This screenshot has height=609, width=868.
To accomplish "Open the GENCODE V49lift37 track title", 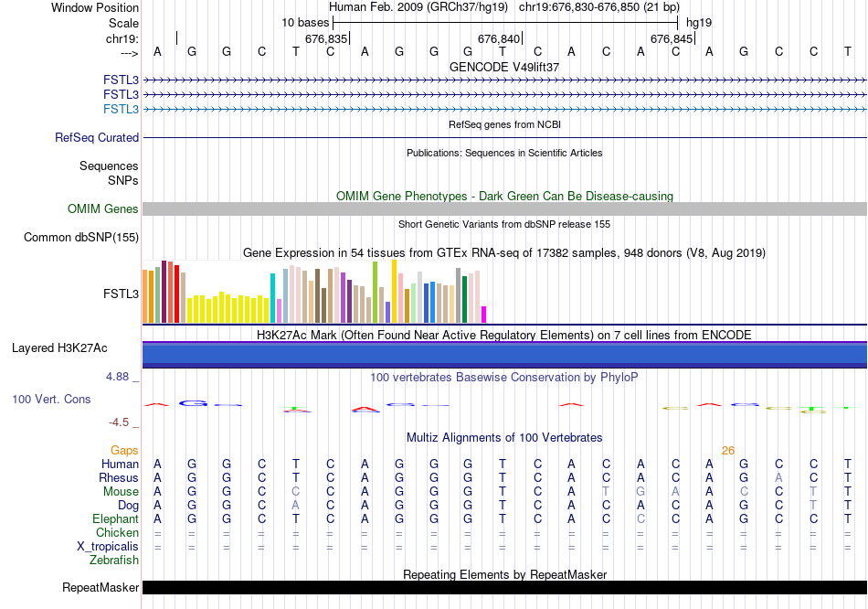I will click(x=504, y=67).
